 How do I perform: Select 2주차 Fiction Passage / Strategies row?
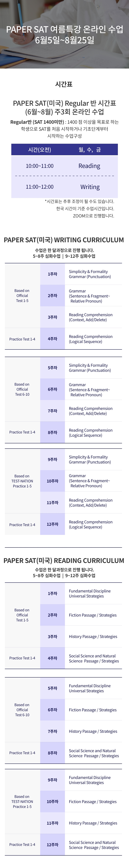coord(81,615)
